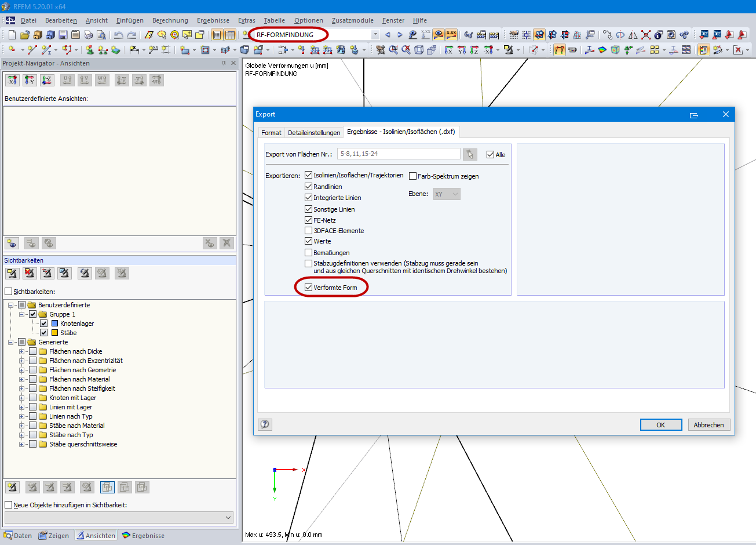Click the toolbar view X axis icon
This screenshot has width=756, height=545.
(x=448, y=50)
